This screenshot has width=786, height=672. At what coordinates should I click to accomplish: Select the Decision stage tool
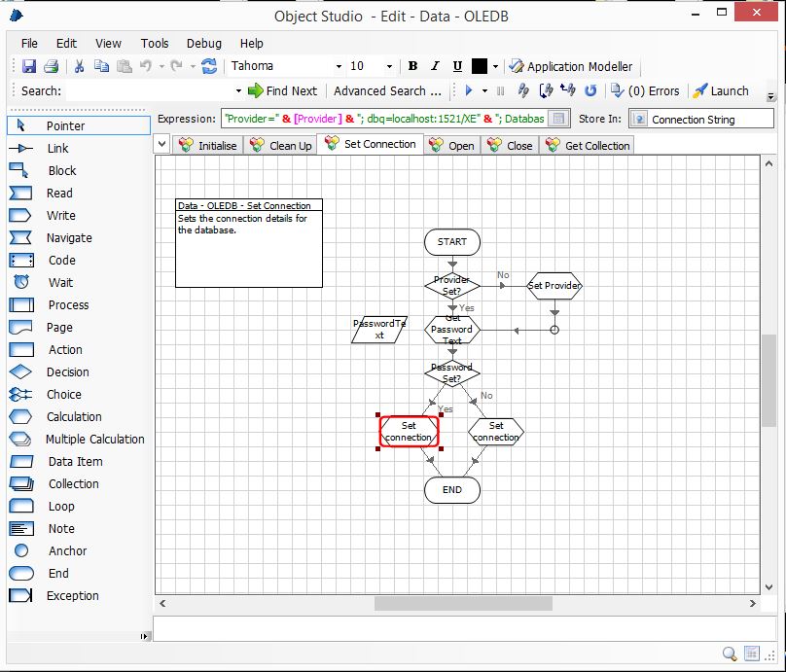[x=67, y=372]
